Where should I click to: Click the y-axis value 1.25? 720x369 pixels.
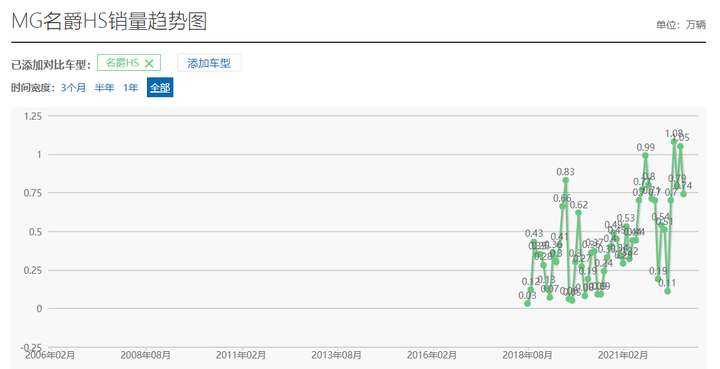[33, 116]
